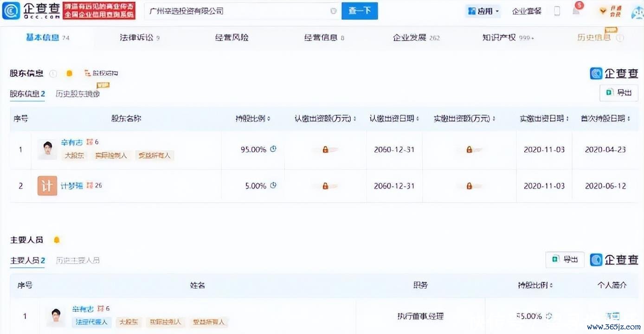Click lock icon in 辛有志 认缴出资额 cell

click(x=325, y=149)
